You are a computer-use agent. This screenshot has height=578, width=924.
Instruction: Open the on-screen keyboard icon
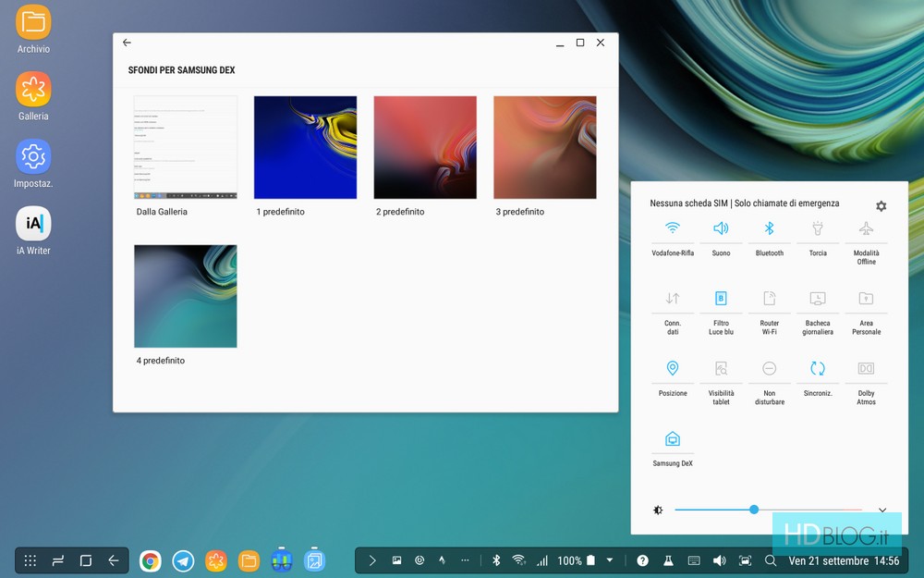pyautogui.click(x=694, y=561)
